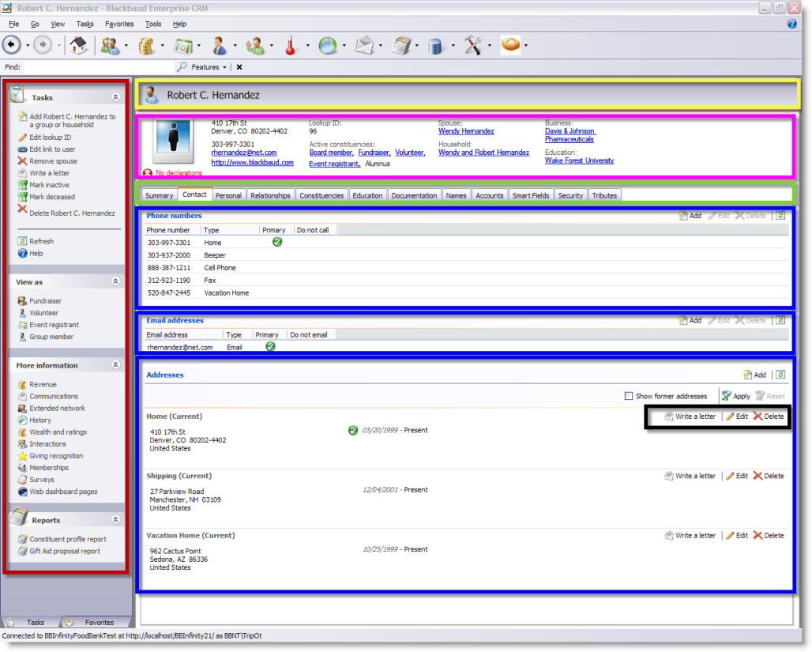The height and width of the screenshot is (652, 812).
Task: Close the Find bar with the X
Action: 239,67
